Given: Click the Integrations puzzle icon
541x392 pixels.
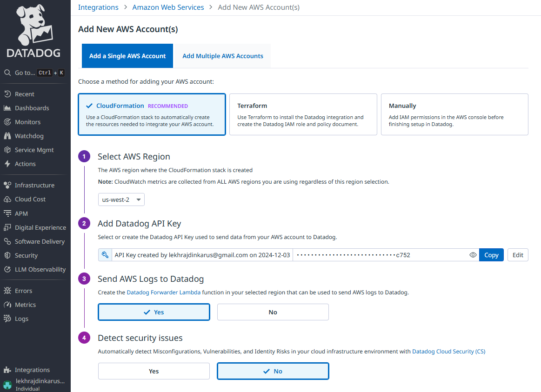Looking at the screenshot, I should [x=7, y=370].
